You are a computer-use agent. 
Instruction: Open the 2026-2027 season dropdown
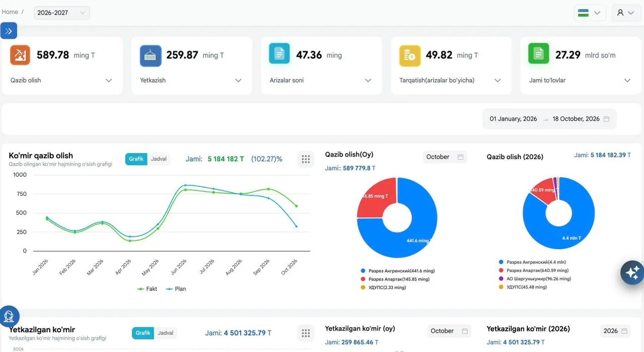62,13
